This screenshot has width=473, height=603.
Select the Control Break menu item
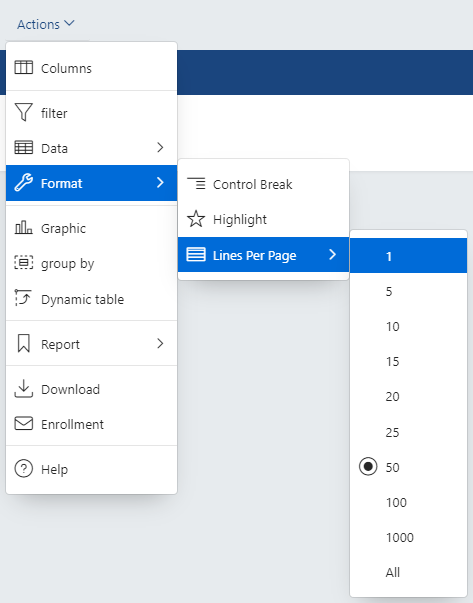pyautogui.click(x=263, y=184)
